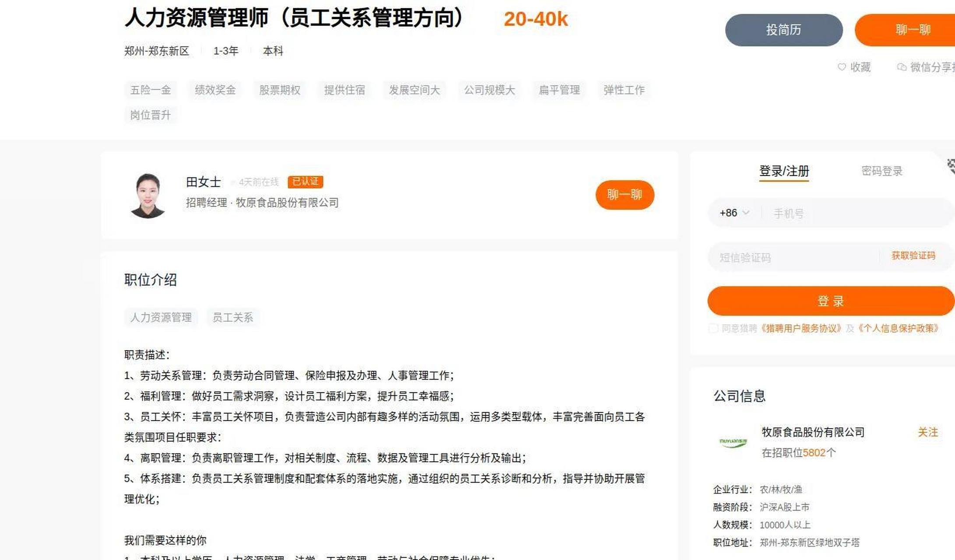Click the job title 人力资源管理师 heading

[294, 18]
